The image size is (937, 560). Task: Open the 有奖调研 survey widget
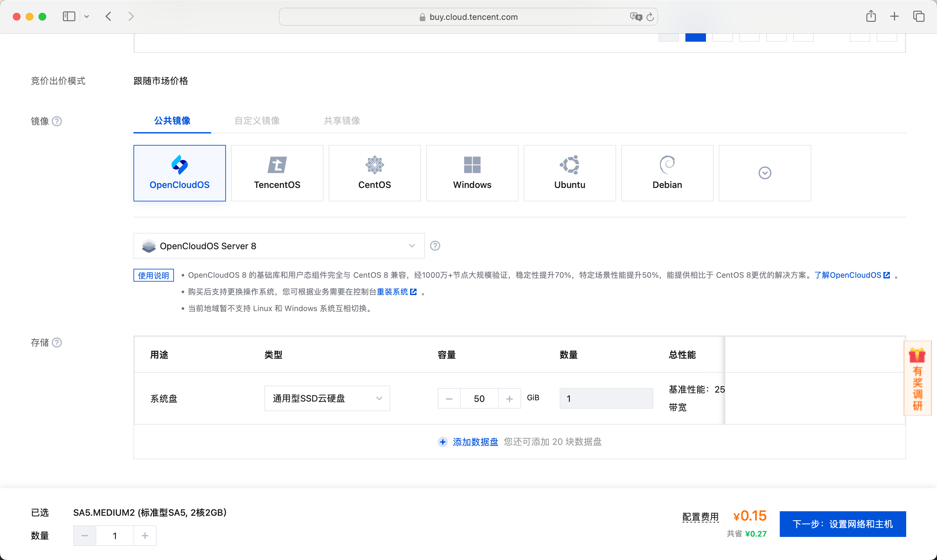917,378
